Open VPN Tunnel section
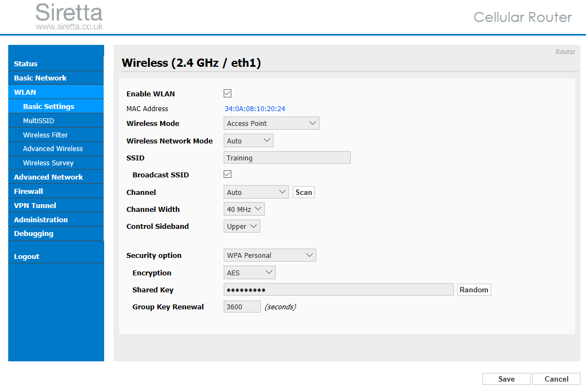 pyautogui.click(x=56, y=205)
